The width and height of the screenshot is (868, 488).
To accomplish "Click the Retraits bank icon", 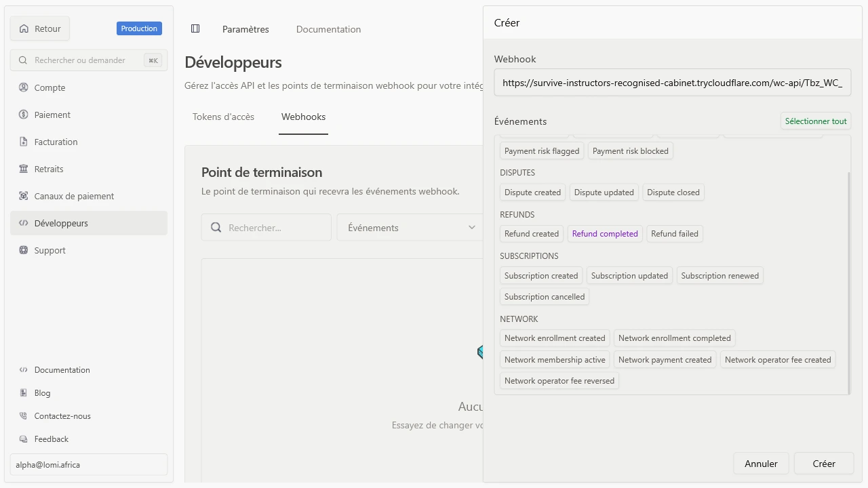I will 24,169.
